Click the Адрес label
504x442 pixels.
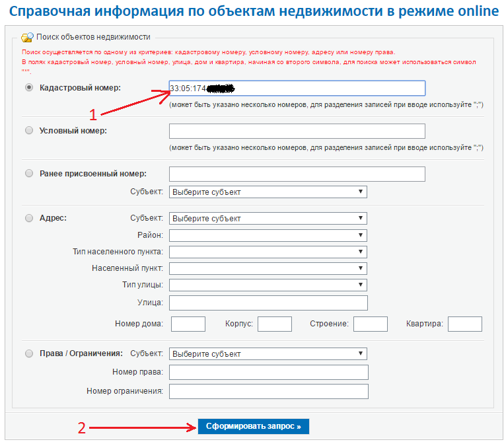53,218
